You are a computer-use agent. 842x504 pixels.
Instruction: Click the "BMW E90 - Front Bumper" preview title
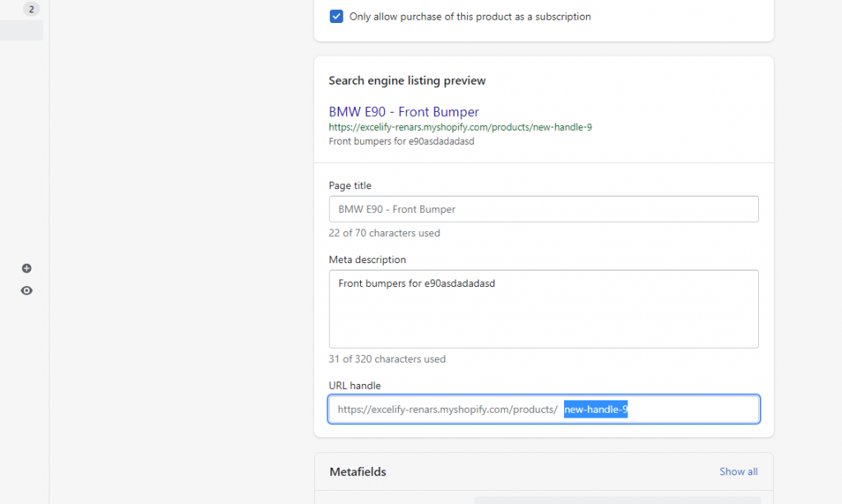pyautogui.click(x=404, y=111)
